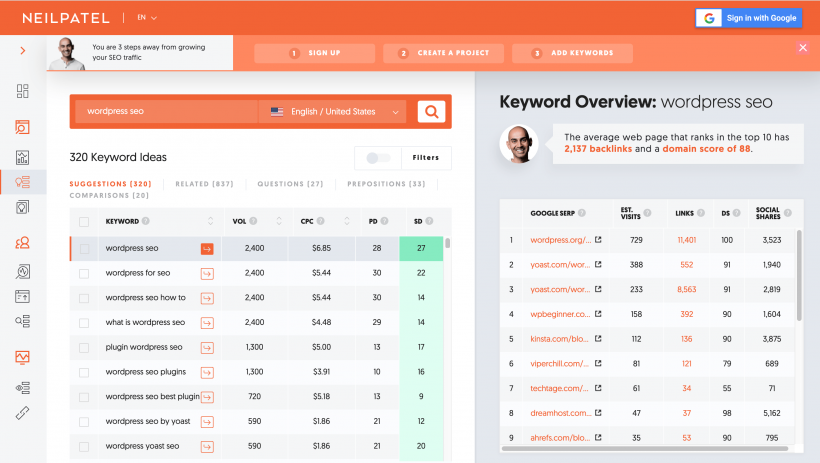Click the arrow icon beside 'plugin wordpress seo'
The height and width of the screenshot is (463, 820).
click(x=207, y=347)
